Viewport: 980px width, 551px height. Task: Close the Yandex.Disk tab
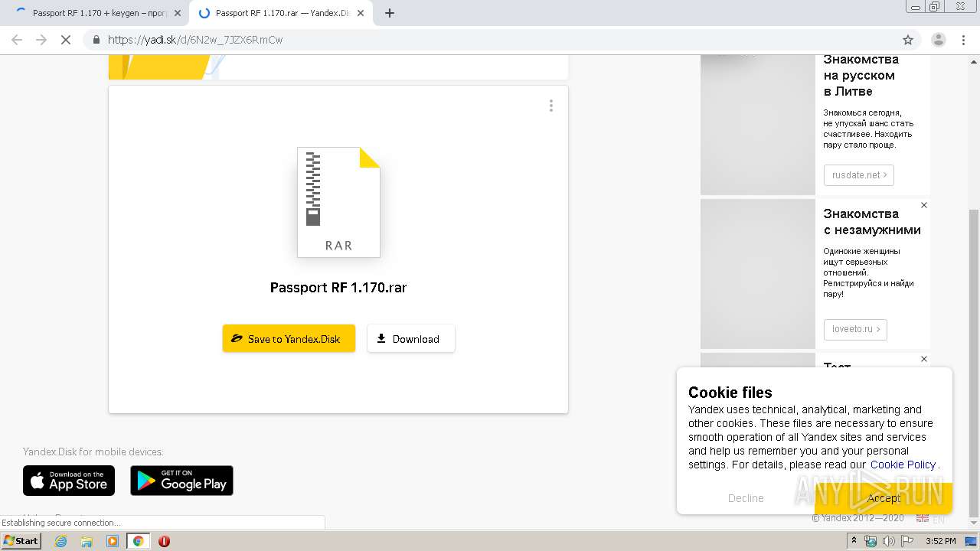[361, 13]
